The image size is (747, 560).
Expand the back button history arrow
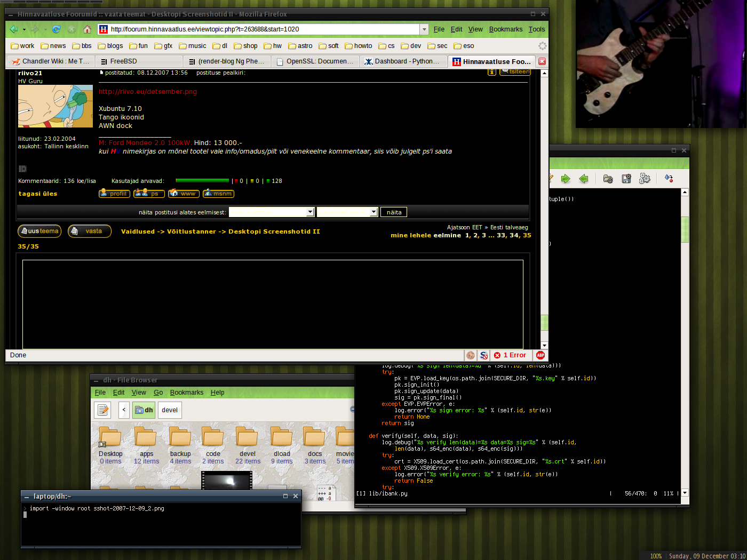click(24, 29)
